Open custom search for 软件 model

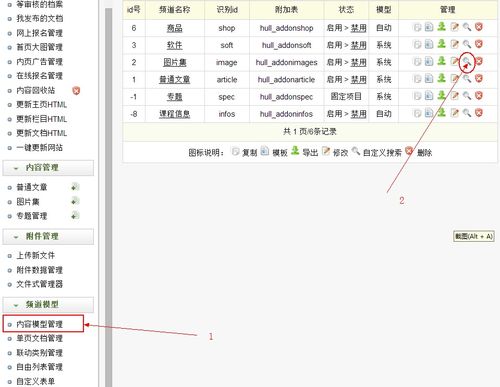pyautogui.click(x=467, y=44)
